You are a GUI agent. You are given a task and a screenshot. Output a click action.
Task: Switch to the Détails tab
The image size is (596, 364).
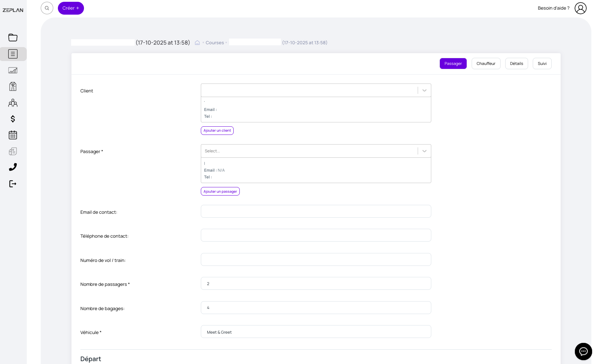click(x=516, y=64)
